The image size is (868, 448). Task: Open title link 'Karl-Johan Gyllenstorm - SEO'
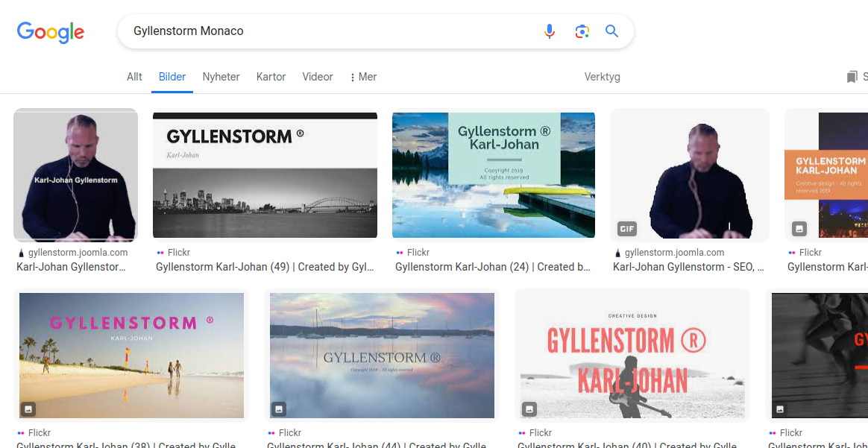point(688,267)
